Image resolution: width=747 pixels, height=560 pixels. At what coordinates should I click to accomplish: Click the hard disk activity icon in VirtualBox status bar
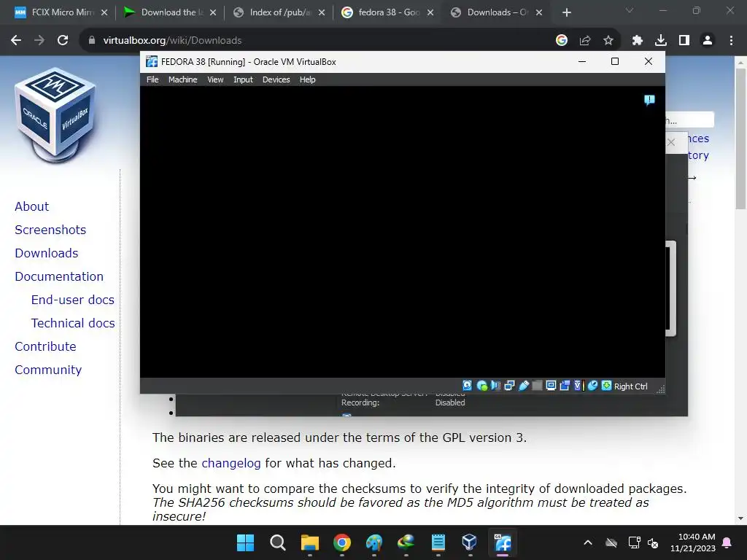point(468,386)
